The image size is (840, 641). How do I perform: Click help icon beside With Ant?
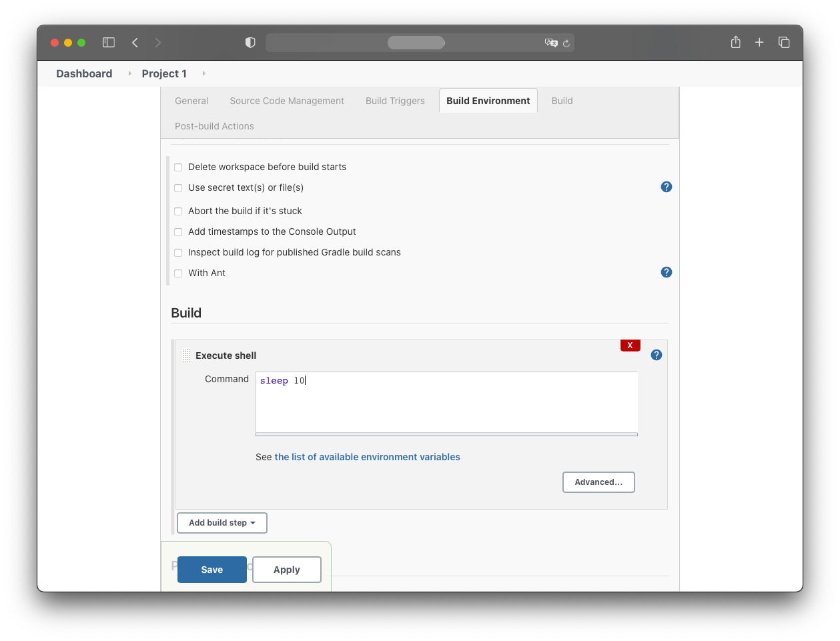click(666, 272)
